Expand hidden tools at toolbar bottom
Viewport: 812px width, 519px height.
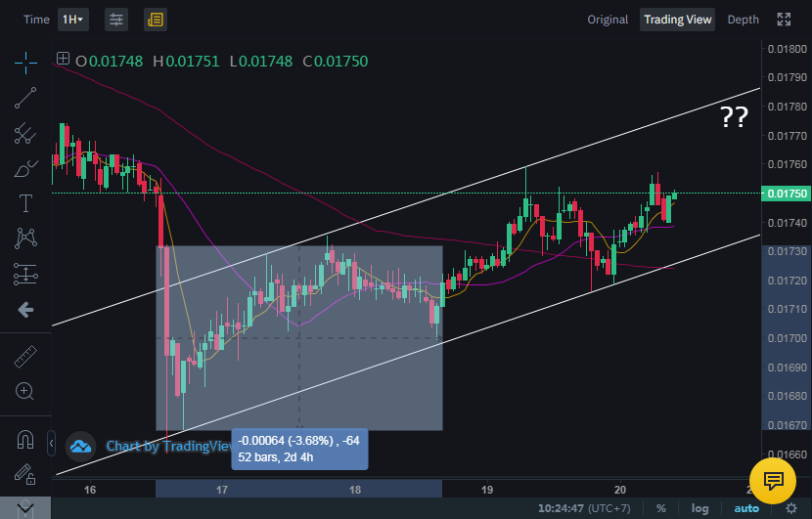[25, 508]
